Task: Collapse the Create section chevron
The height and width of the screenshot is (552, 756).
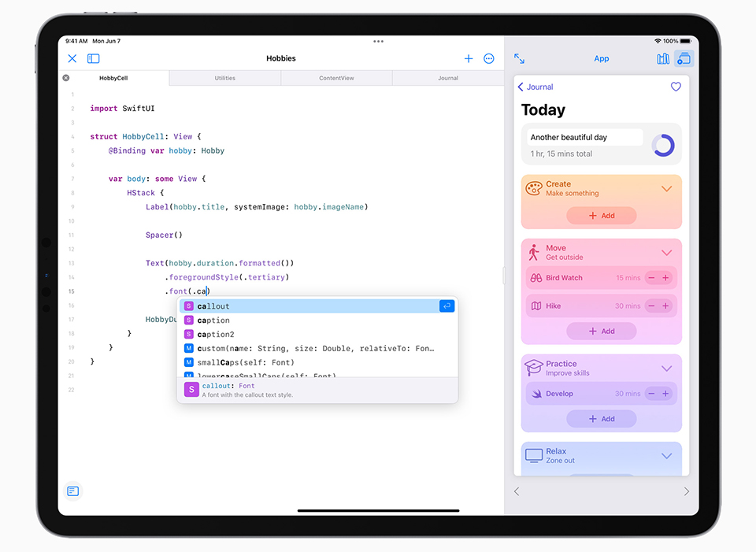Action: [x=667, y=188]
